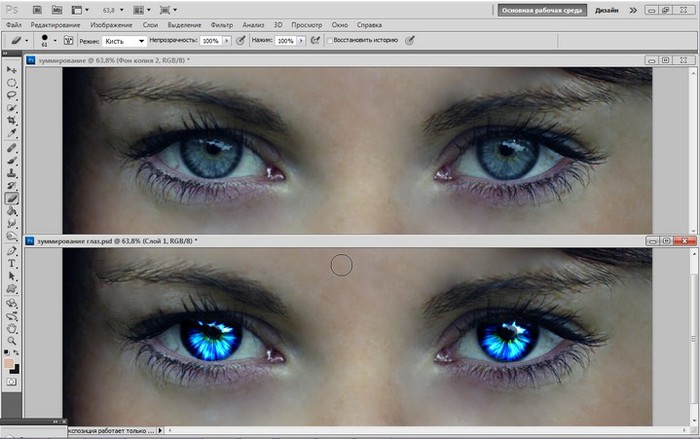Screen dimensions: 700x439
Task: Open the Просмотр menu
Action: point(307,25)
